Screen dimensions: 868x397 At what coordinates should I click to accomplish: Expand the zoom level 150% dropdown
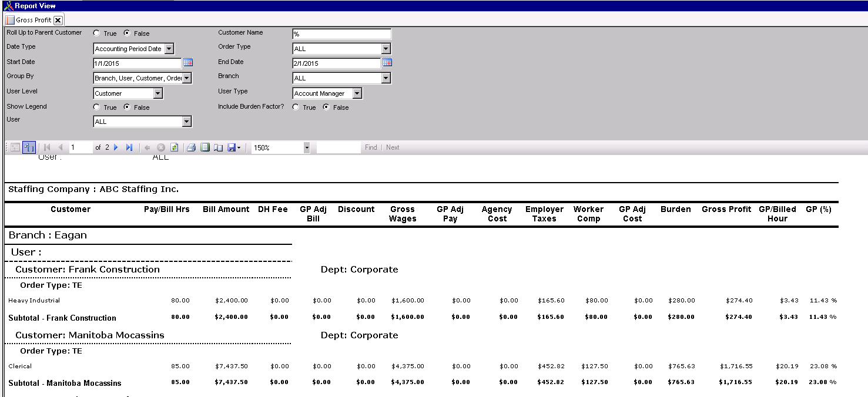pos(306,147)
